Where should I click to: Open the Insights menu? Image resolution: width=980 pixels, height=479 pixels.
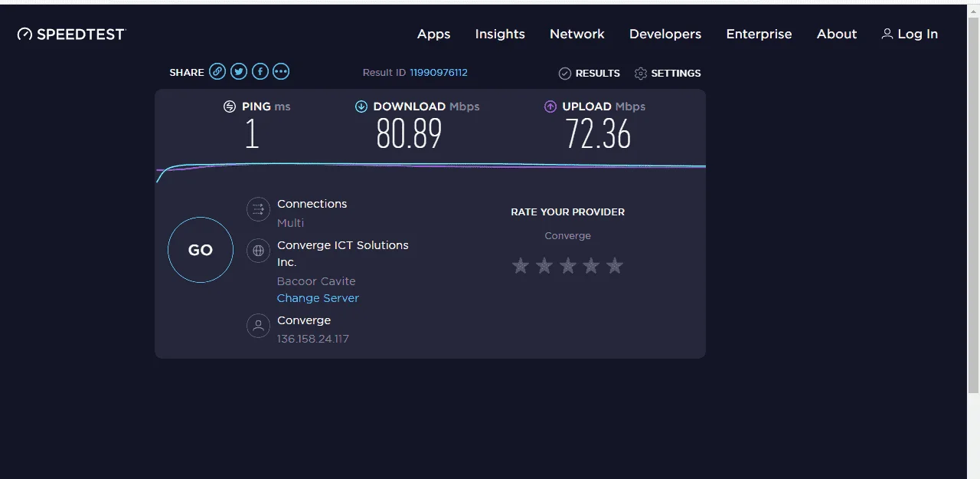500,34
